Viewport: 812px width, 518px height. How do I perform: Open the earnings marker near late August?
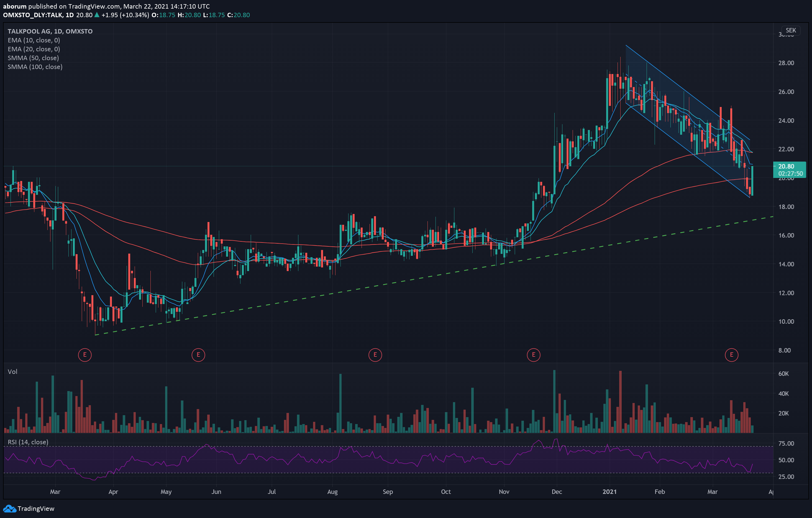tap(375, 355)
